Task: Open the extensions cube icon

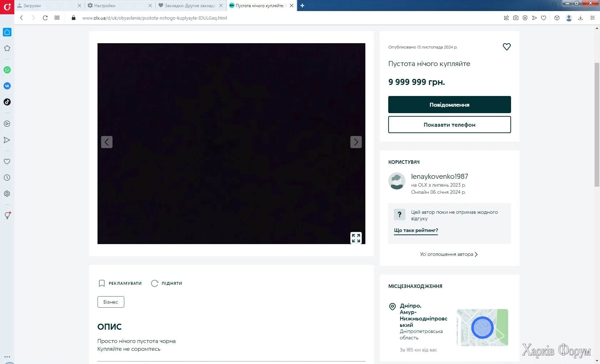Action: 557,18
